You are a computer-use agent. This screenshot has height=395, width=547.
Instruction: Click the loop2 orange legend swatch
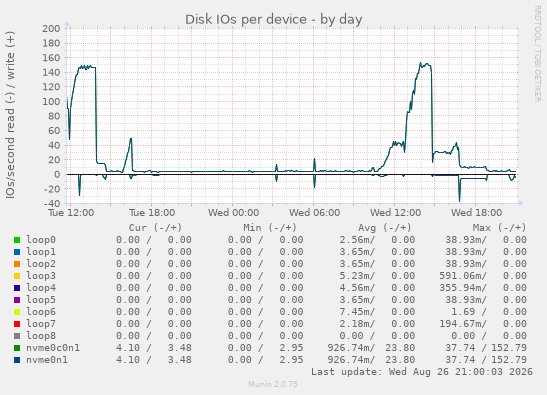pyautogui.click(x=17, y=264)
